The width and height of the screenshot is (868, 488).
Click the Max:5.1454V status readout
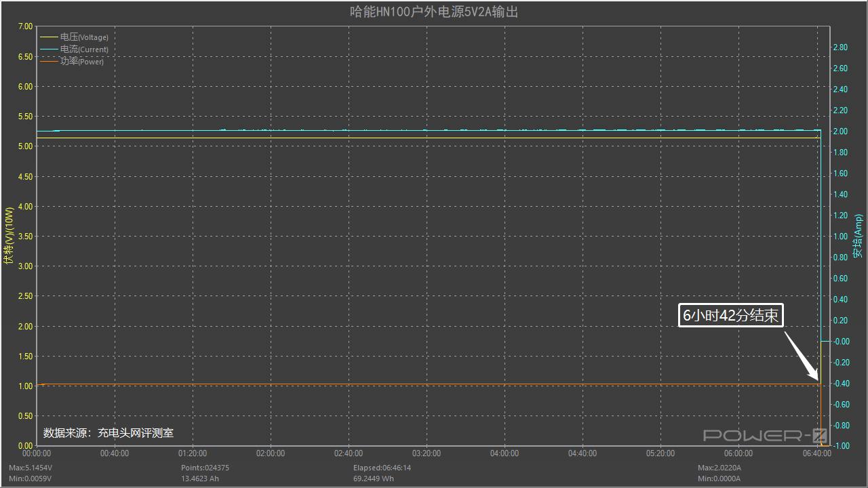pyautogui.click(x=31, y=468)
